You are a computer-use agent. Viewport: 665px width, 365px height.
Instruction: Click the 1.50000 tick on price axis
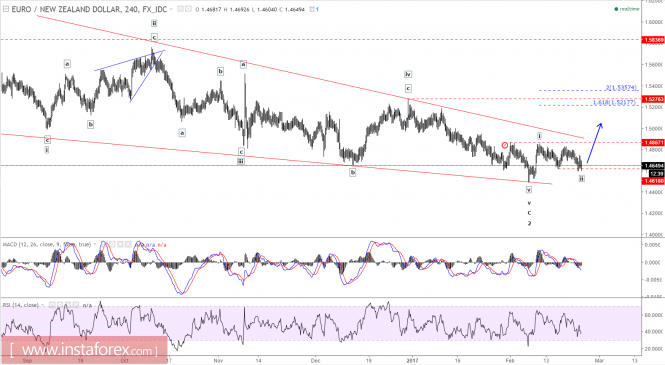pyautogui.click(x=655, y=128)
